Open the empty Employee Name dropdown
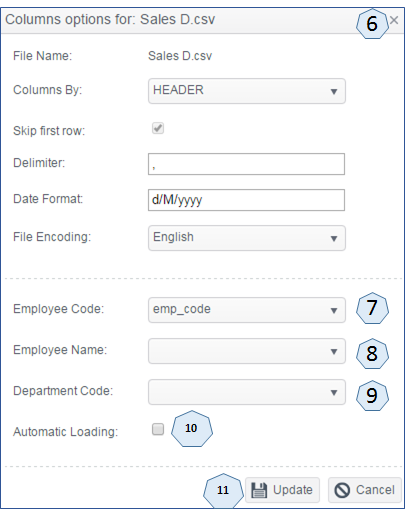The image size is (405, 509). tap(247, 351)
